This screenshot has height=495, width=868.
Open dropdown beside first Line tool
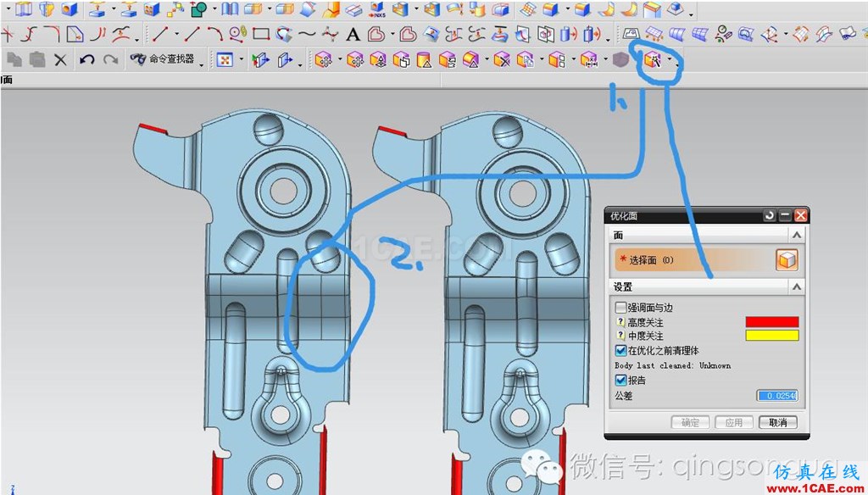click(x=176, y=35)
